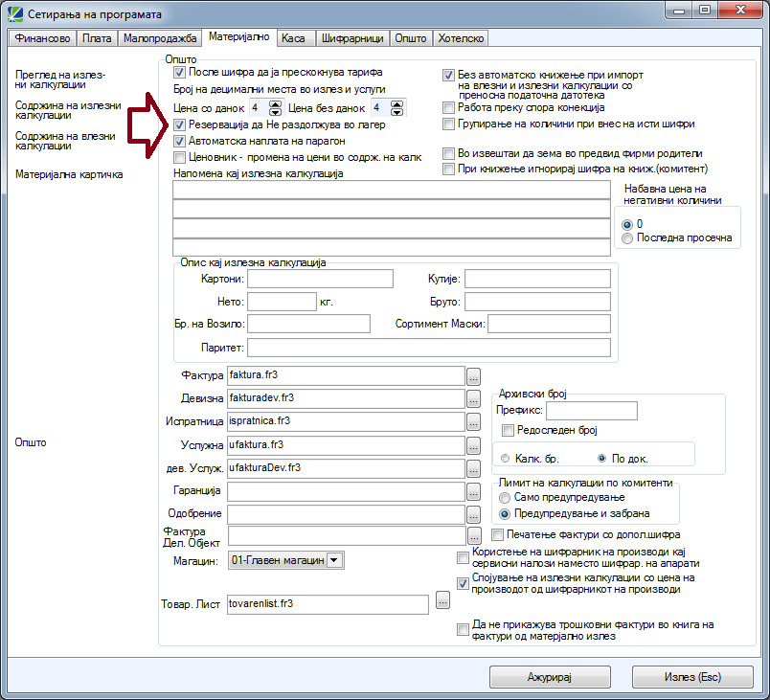Click the Товар. Лист field tovarenlist.fr3
Image resolution: width=770 pixels, height=700 pixels.
pos(328,604)
